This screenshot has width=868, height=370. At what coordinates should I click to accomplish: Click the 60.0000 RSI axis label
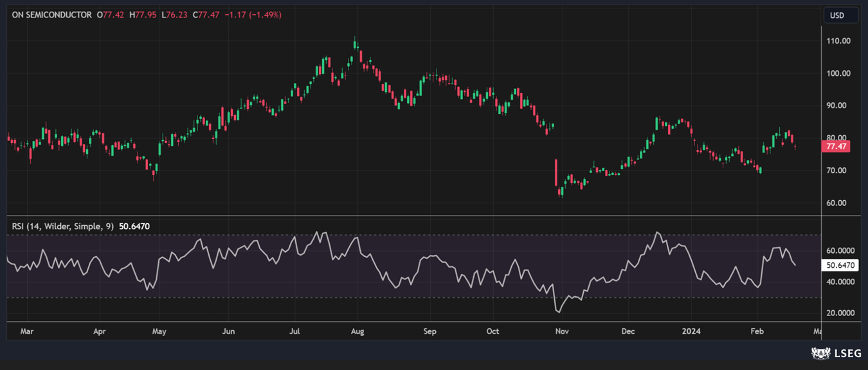[x=840, y=251]
